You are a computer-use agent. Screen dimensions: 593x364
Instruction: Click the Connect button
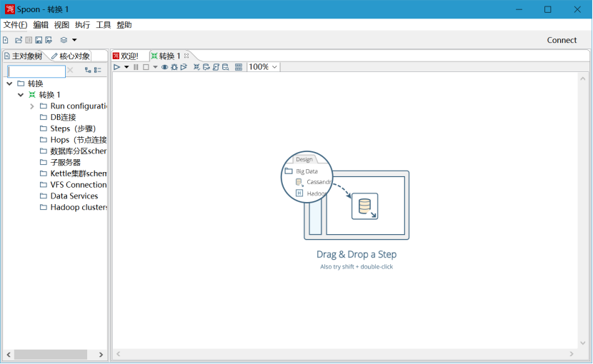coord(562,40)
